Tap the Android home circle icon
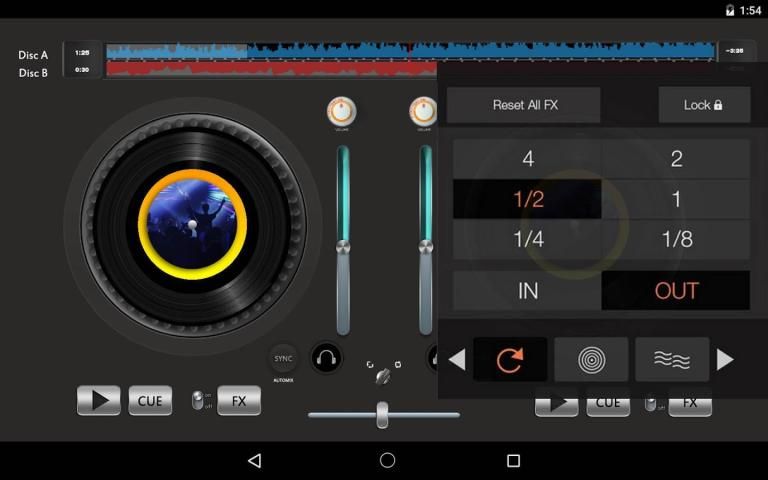 point(387,460)
